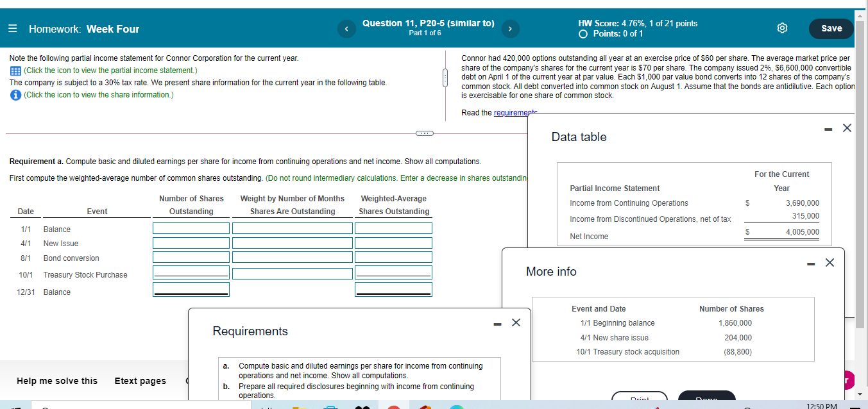868x409 pixels.
Task: Click the 'Income from Discontinued Operations, net of tax' label
Action: [x=650, y=219]
